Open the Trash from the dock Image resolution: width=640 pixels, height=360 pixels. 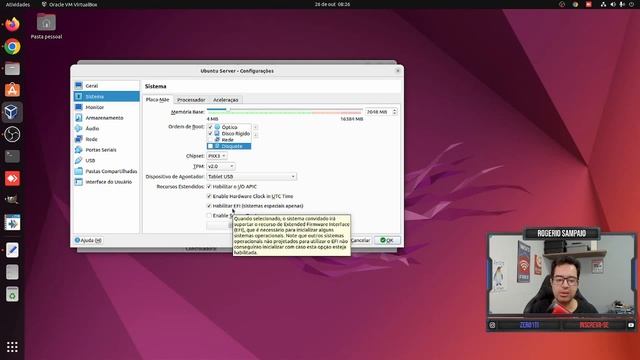coord(12,294)
